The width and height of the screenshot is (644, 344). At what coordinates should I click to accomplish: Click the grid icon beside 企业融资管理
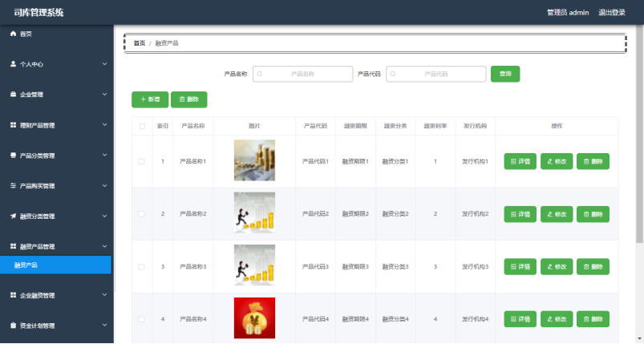click(x=13, y=295)
